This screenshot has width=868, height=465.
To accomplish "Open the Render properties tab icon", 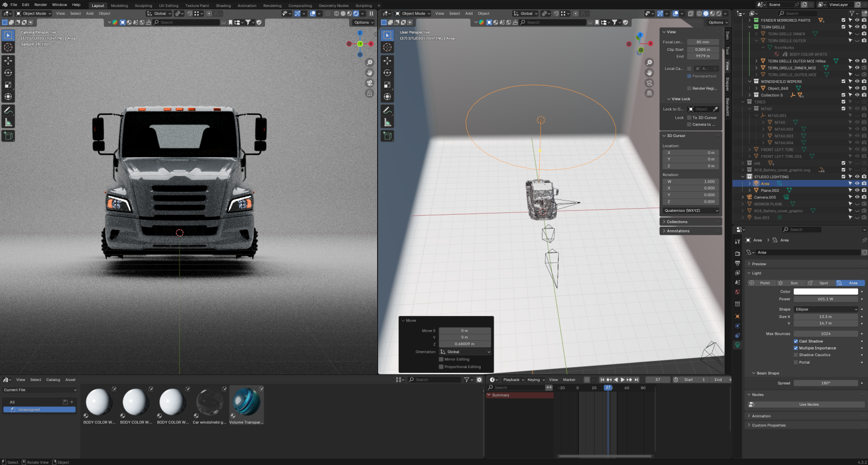I will coord(737,253).
